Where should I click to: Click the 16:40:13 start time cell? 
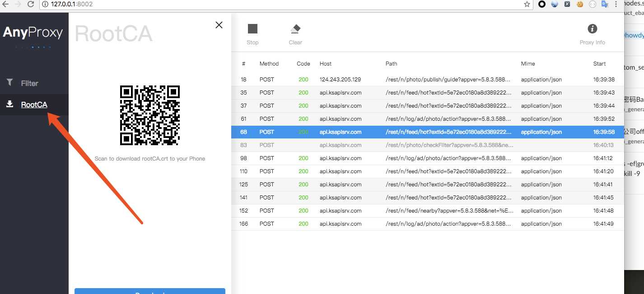pyautogui.click(x=604, y=145)
